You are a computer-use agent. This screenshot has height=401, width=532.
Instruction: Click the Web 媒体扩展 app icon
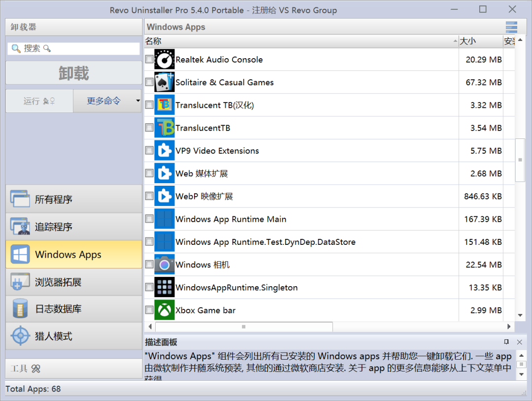[165, 173]
